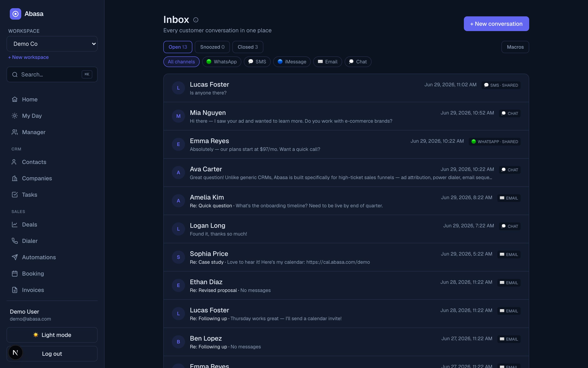Click Emma Reyes' WHATSAPP · SHARED badge

494,142
